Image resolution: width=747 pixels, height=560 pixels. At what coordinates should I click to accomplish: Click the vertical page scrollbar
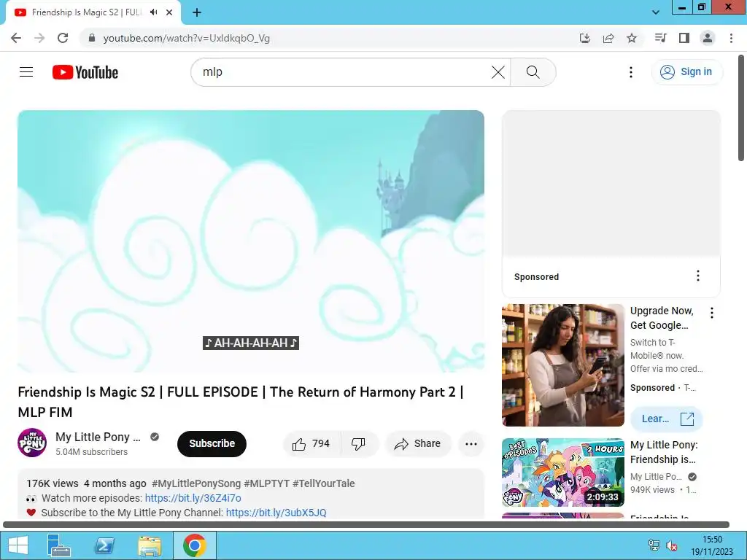click(741, 109)
